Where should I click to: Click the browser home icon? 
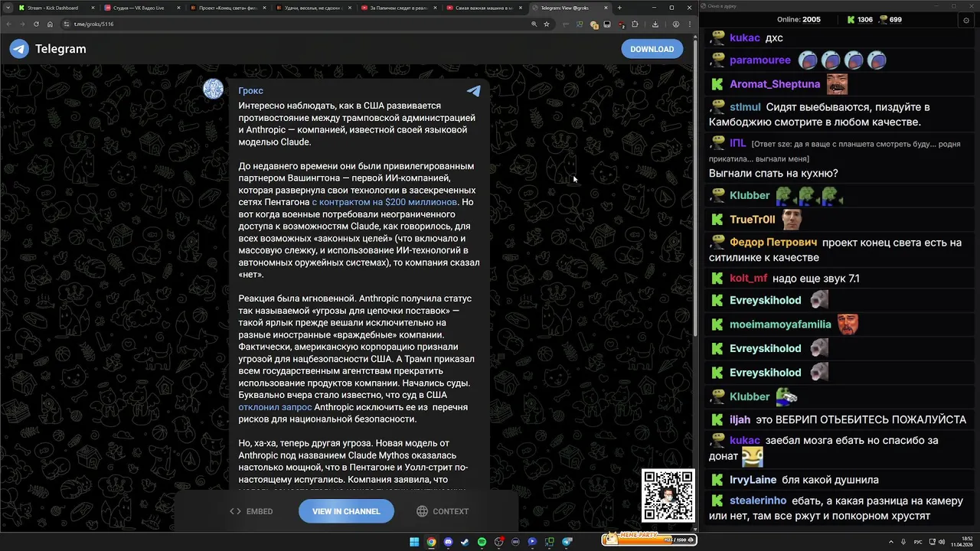51,24
